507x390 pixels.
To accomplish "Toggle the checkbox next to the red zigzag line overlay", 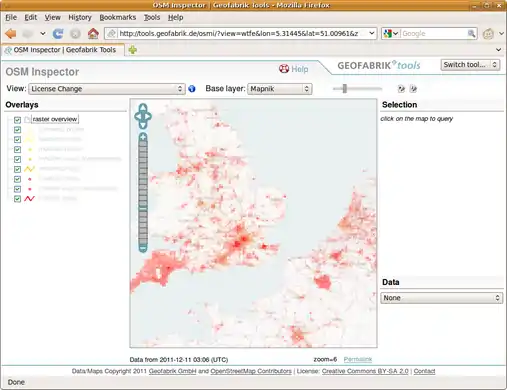I will click(x=17, y=199).
